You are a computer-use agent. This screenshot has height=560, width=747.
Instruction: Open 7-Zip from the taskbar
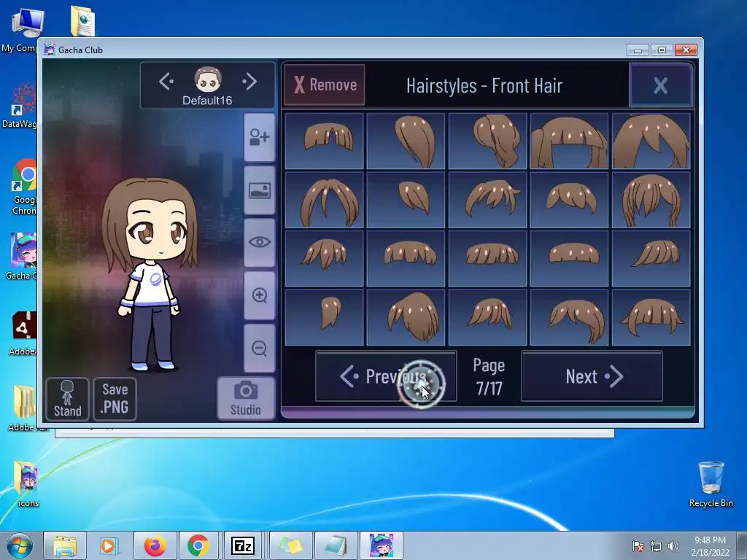[242, 545]
